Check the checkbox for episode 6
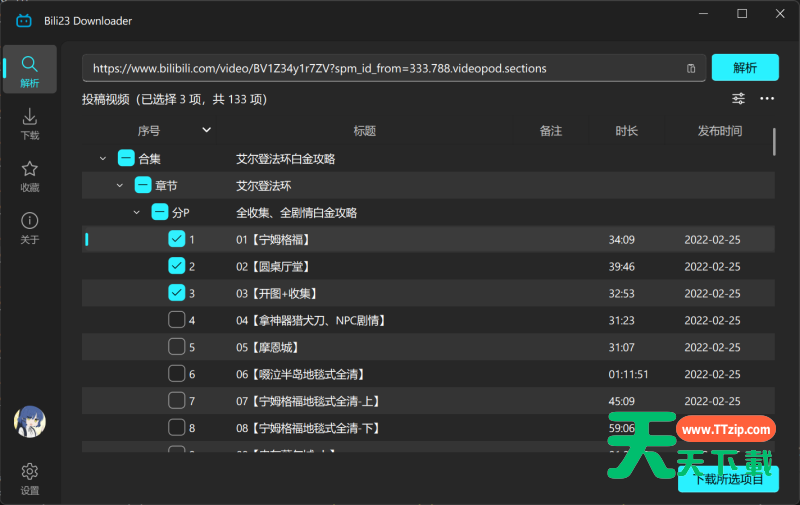The height and width of the screenshot is (505, 800). [x=177, y=374]
